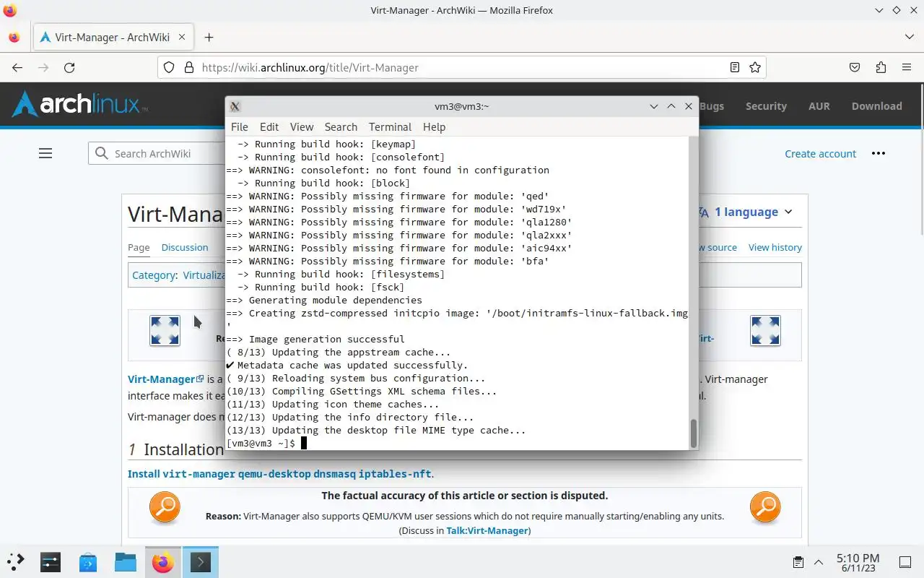Open Security in Arch navigation
Image resolution: width=924 pixels, height=578 pixels.
766,105
